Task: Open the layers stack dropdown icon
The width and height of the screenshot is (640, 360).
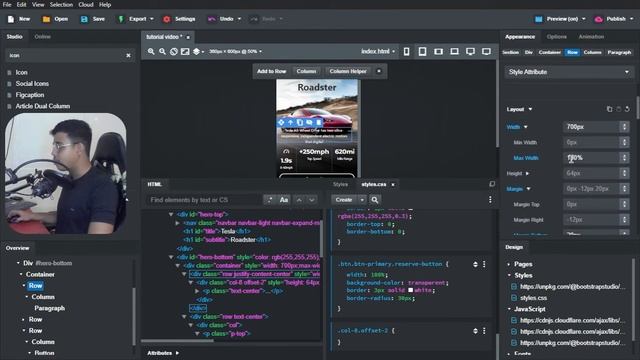Action: pos(198,51)
